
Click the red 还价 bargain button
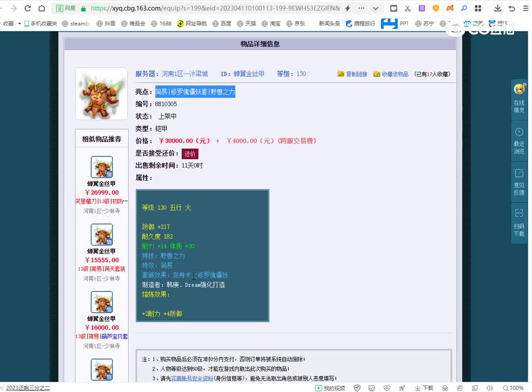pos(190,154)
